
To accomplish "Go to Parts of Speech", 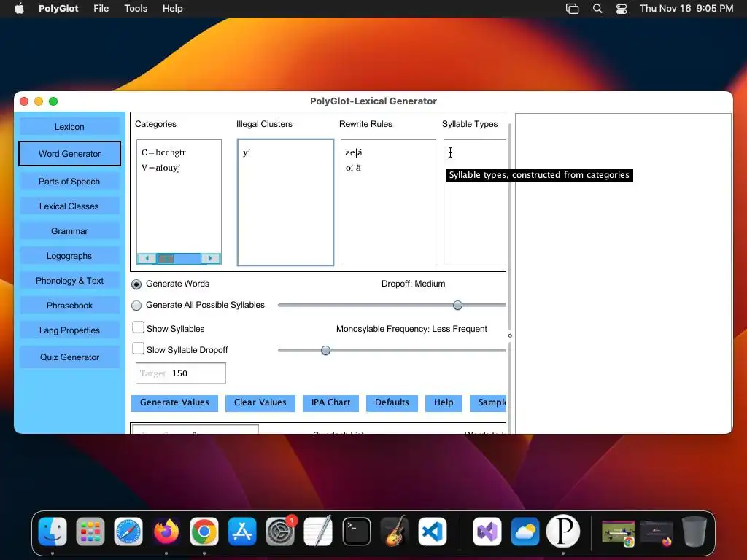I will click(69, 182).
